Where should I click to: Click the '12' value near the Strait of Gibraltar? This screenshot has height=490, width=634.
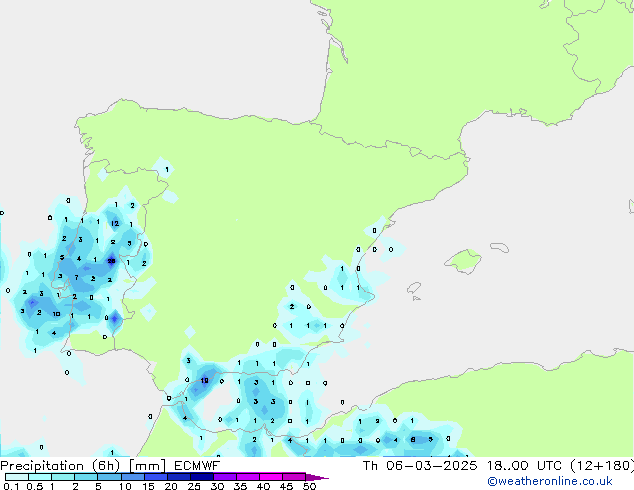click(x=205, y=380)
